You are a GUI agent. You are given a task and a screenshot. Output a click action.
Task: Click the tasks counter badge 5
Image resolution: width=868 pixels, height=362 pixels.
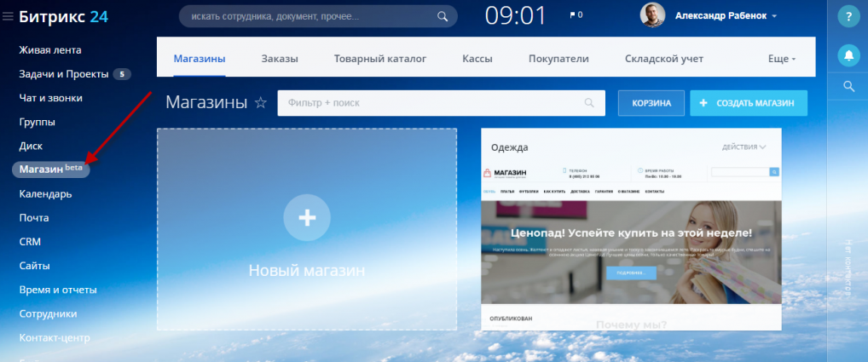[x=122, y=74]
